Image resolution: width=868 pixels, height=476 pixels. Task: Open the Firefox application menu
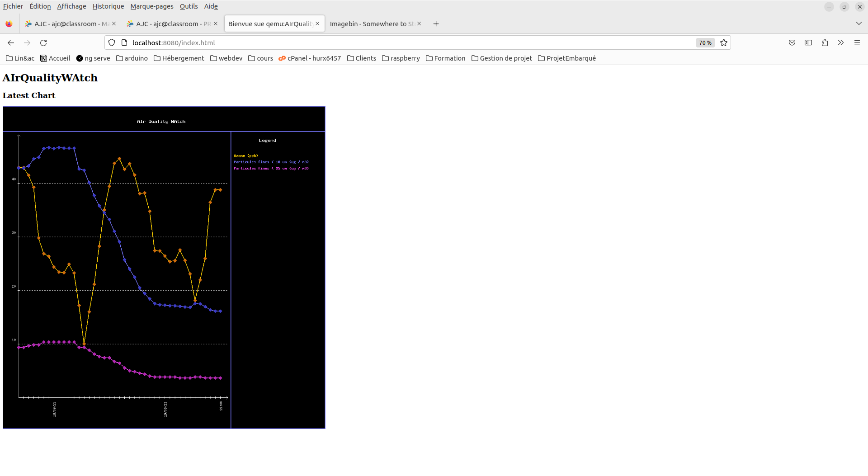pos(857,42)
